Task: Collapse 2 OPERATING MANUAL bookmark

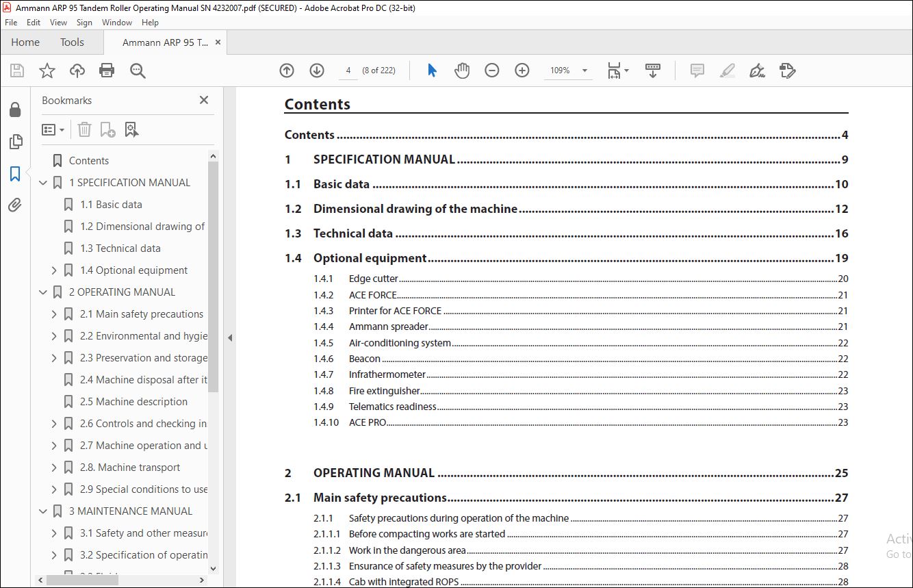Action: point(43,292)
